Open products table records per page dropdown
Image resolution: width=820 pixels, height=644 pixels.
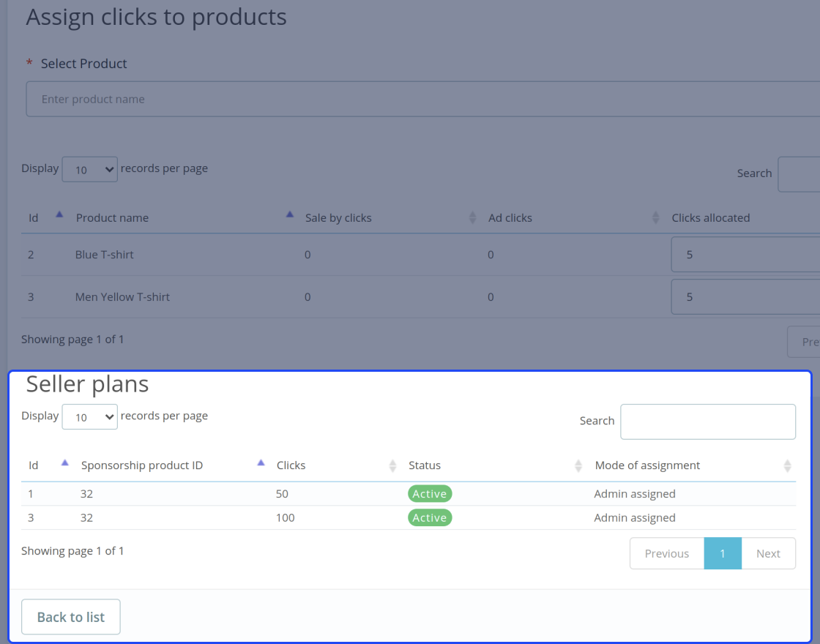pyautogui.click(x=89, y=169)
